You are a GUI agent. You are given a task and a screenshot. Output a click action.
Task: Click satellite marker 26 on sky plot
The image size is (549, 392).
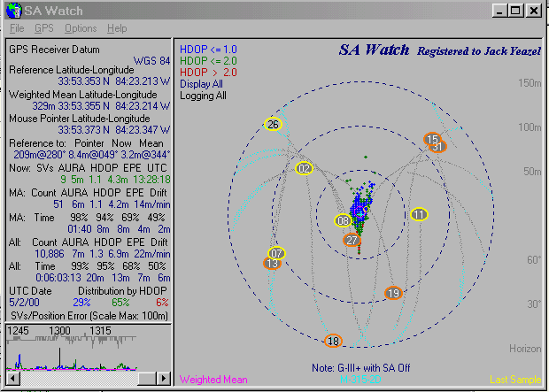(x=274, y=125)
